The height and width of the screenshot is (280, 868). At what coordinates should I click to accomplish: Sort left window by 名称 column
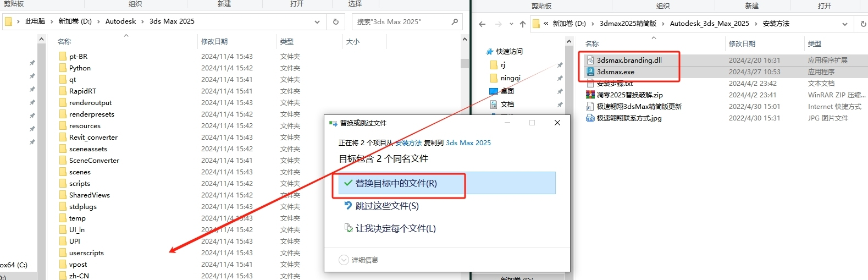(64, 41)
